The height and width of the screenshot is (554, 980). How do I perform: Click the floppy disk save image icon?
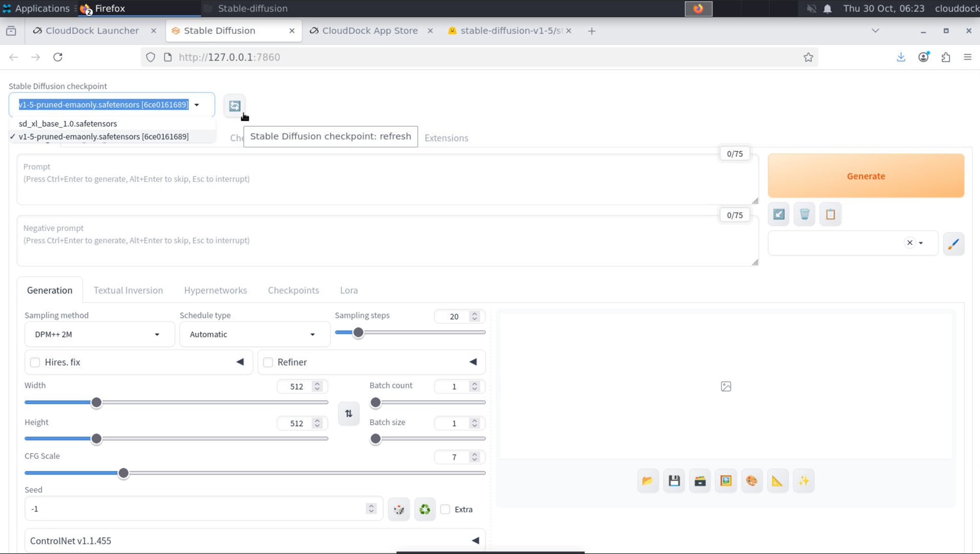click(674, 481)
